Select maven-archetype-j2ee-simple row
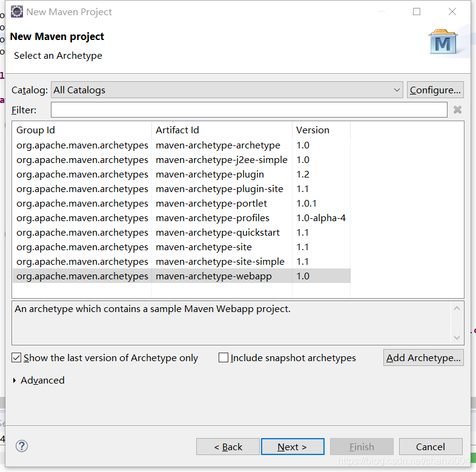This screenshot has height=472, width=476. coord(182,160)
